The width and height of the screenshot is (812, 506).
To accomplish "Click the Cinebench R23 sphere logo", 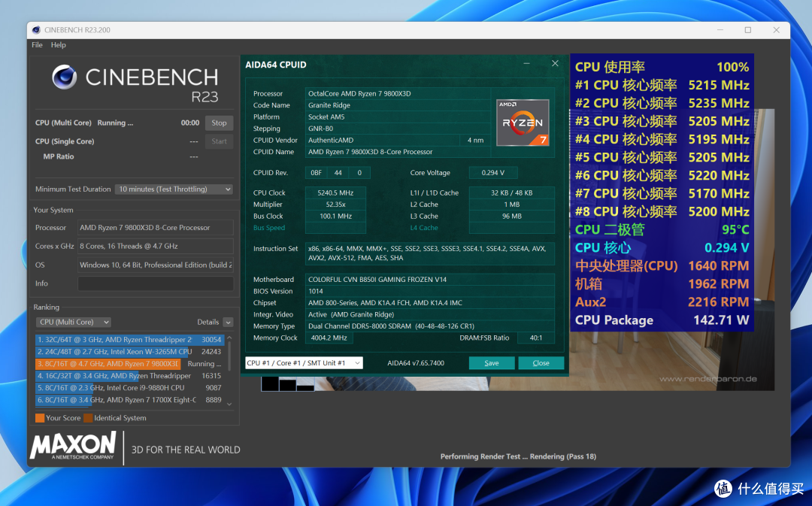I will 65,77.
